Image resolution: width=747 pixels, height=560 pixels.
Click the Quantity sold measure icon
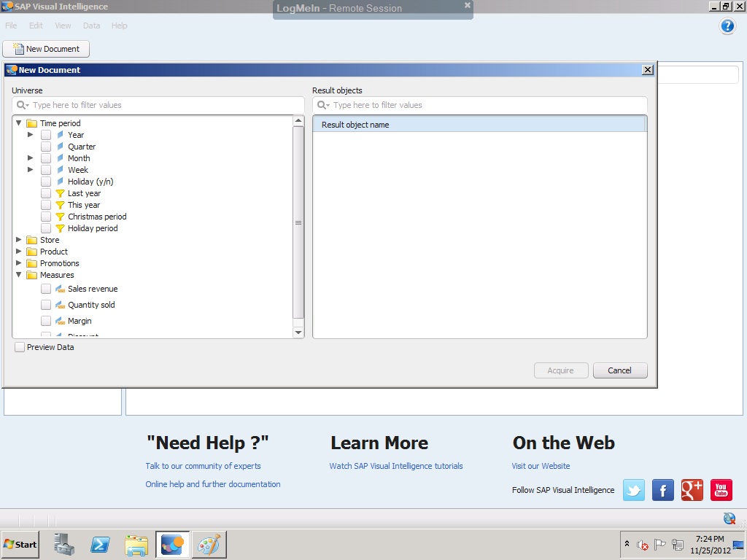pos(60,305)
